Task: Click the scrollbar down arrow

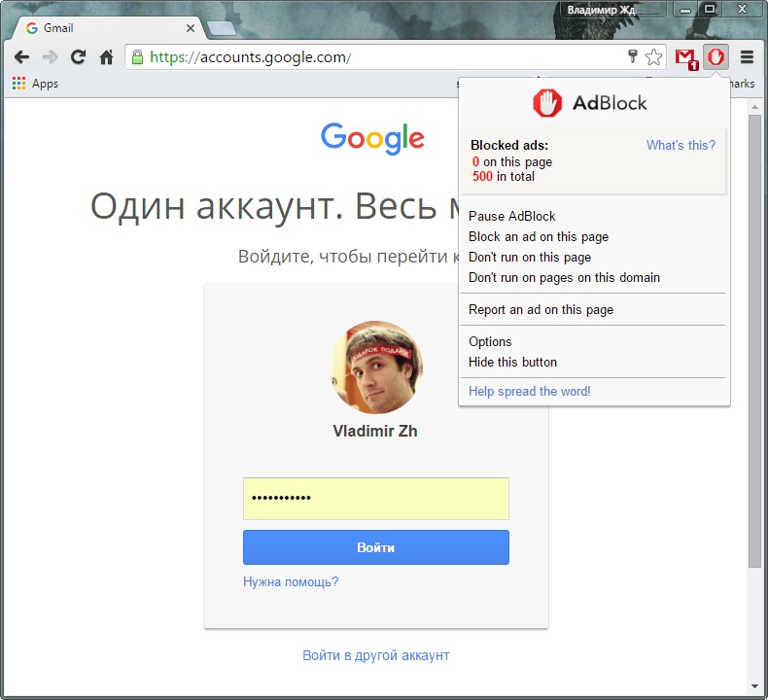Action: click(754, 686)
